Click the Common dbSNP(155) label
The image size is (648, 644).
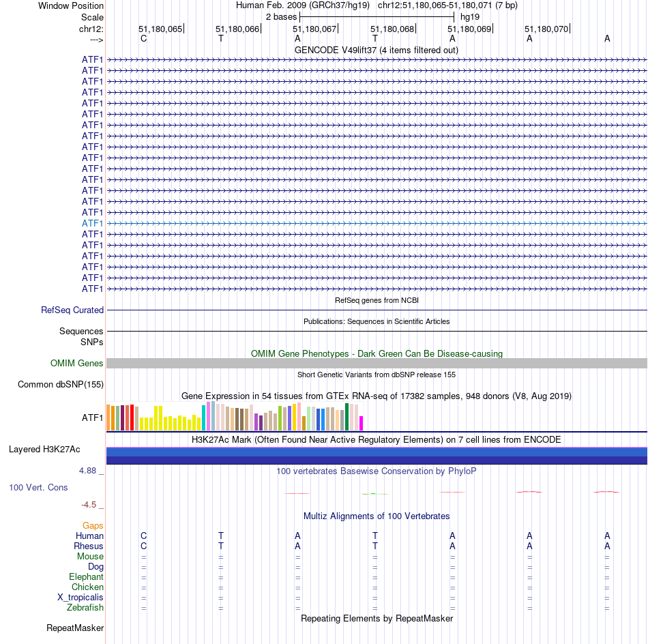click(61, 384)
